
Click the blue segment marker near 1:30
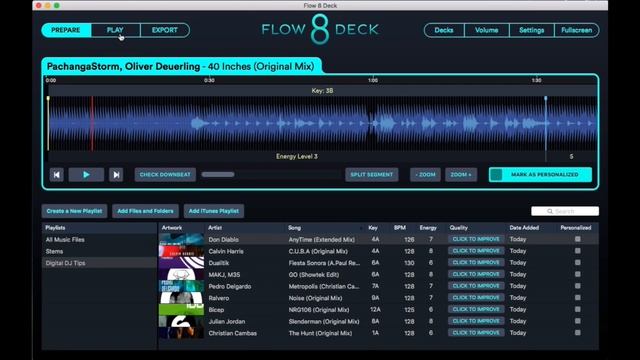tap(546, 123)
